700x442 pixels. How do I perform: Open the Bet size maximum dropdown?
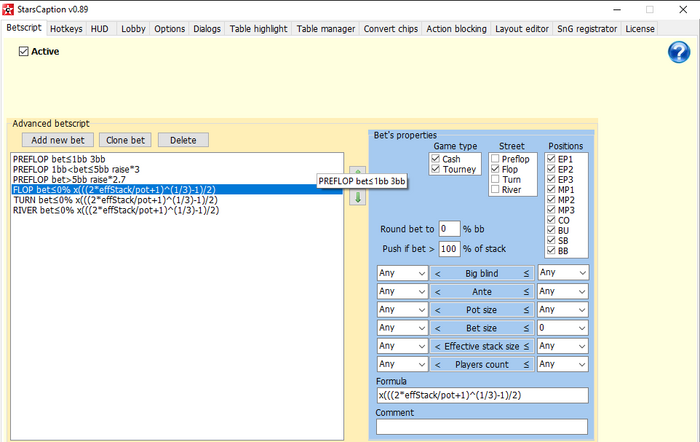point(563,326)
